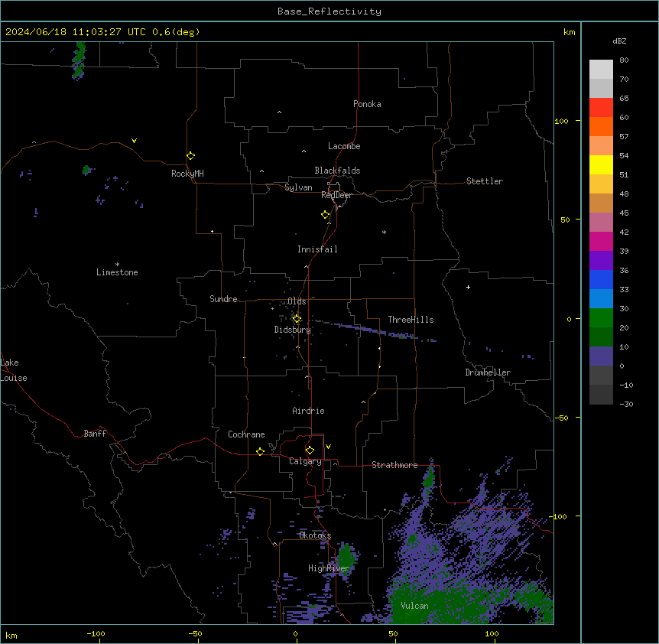The height and width of the screenshot is (644, 659).
Task: Click the green echo cell near HighRiver
Action: [x=346, y=557]
